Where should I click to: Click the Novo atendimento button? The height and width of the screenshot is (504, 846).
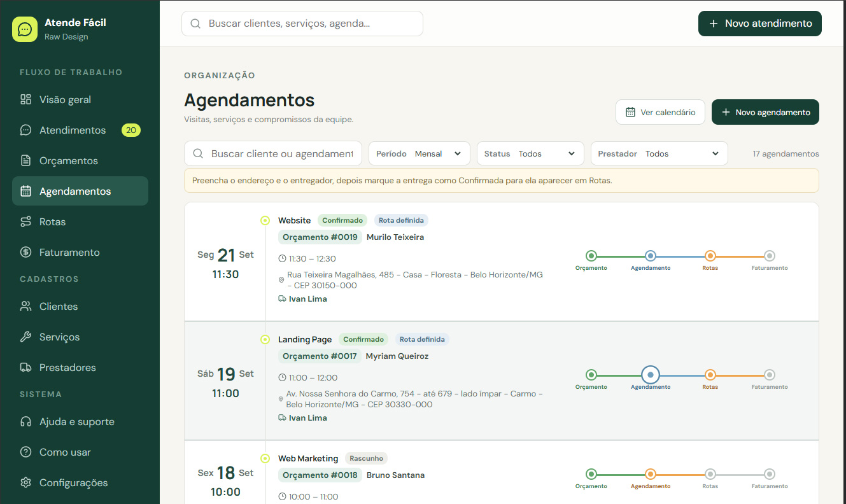click(760, 24)
